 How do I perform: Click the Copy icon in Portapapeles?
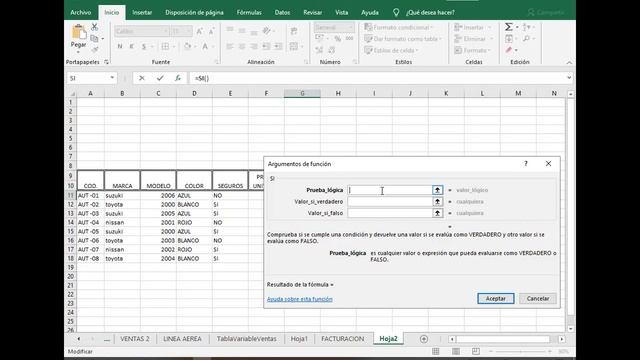tap(94, 38)
